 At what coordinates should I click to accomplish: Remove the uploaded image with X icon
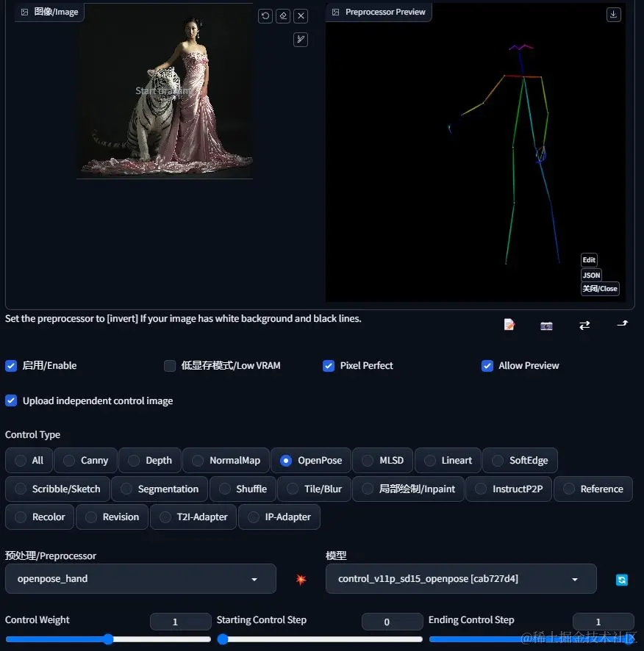pos(301,16)
